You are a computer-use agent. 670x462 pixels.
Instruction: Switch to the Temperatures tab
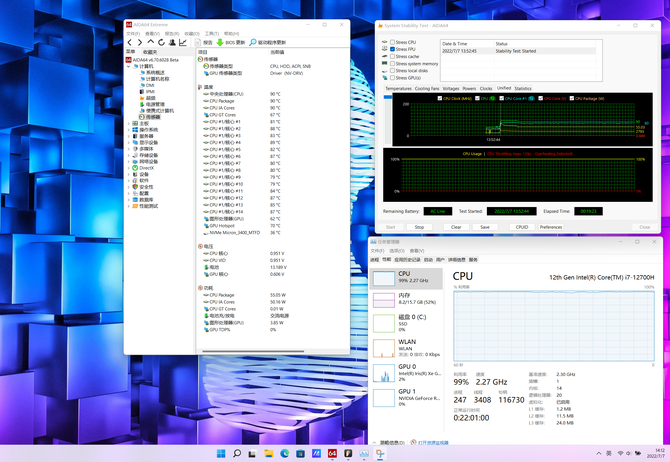point(398,88)
